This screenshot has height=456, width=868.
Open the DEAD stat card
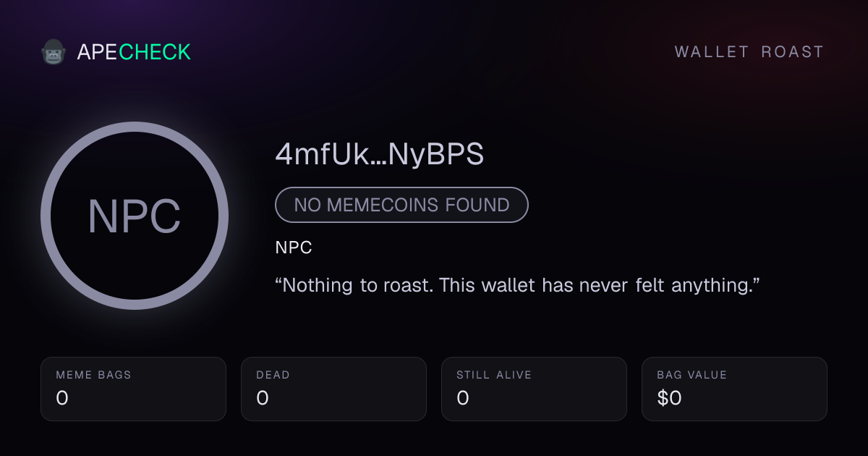point(333,389)
